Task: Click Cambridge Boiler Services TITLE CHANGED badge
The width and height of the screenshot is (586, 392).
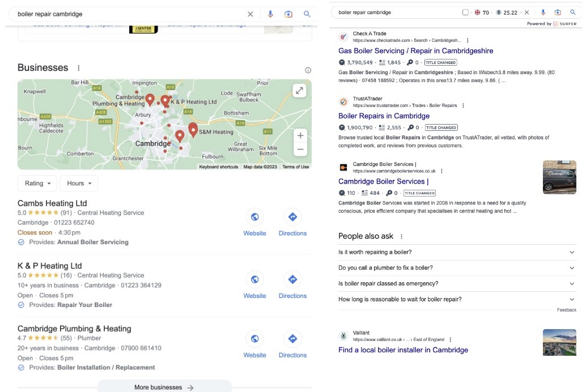Action: (420, 193)
